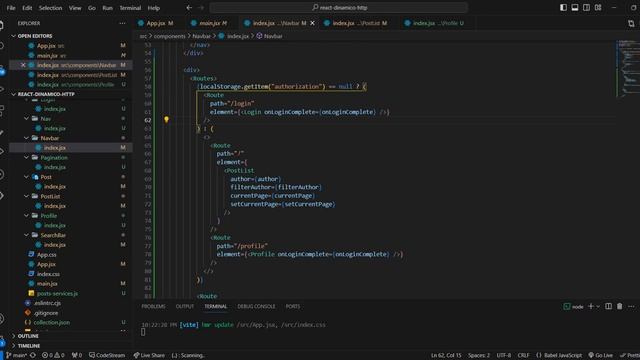
Task: Open the posts-services.js file
Action: point(57,293)
